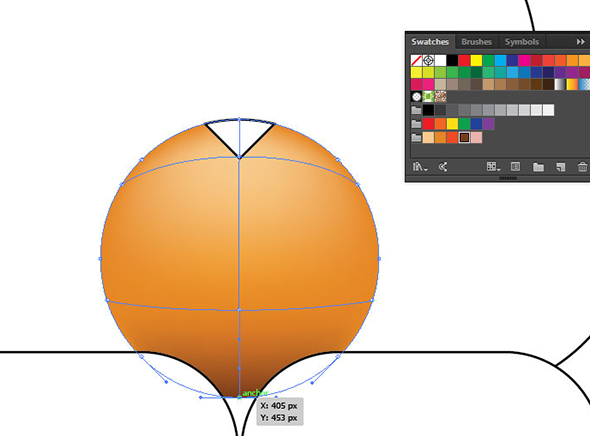Click the bottom anchor point of mesh
Viewport: 590px width, 436px height.
pyautogui.click(x=239, y=397)
